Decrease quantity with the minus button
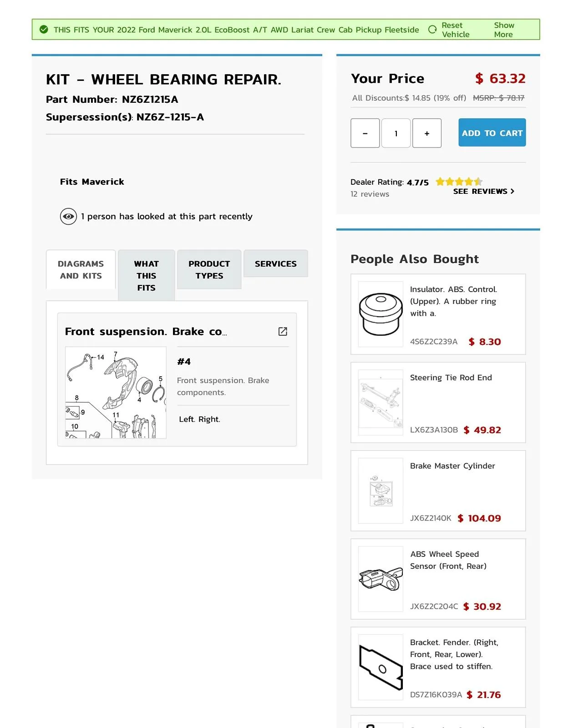This screenshot has height=728, width=568. (365, 133)
